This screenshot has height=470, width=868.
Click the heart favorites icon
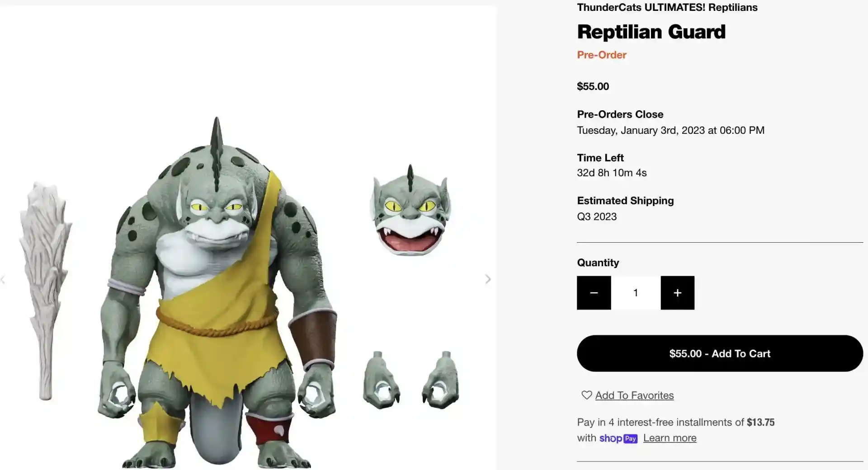pyautogui.click(x=586, y=395)
